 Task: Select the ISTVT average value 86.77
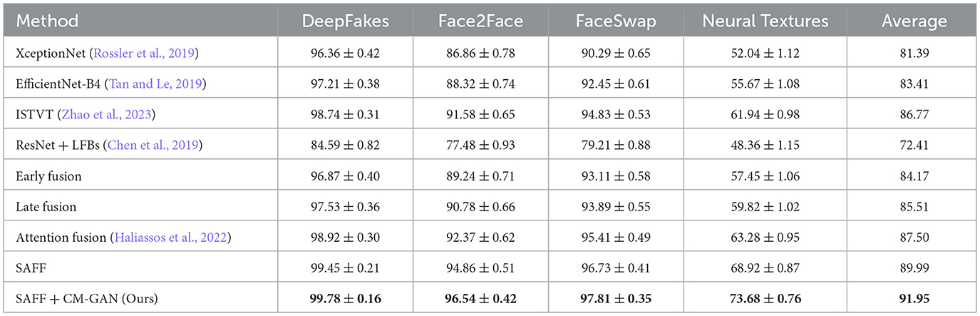click(914, 115)
